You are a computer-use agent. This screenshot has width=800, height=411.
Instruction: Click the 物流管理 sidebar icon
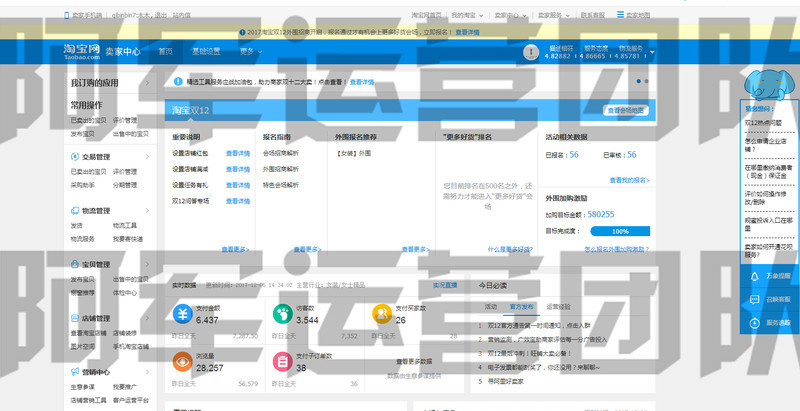pos(75,211)
